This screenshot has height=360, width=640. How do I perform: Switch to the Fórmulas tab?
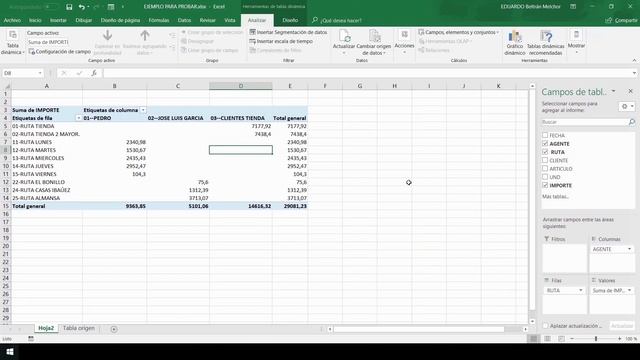159,20
